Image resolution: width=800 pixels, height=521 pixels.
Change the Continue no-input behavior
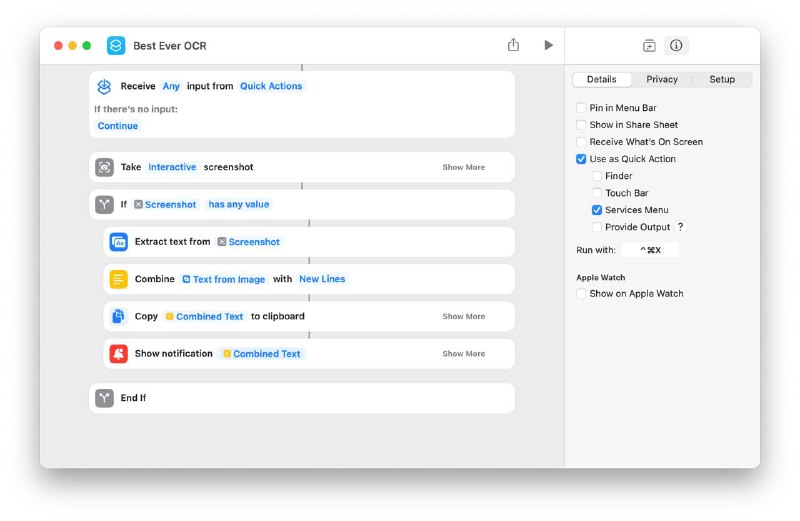pos(117,126)
